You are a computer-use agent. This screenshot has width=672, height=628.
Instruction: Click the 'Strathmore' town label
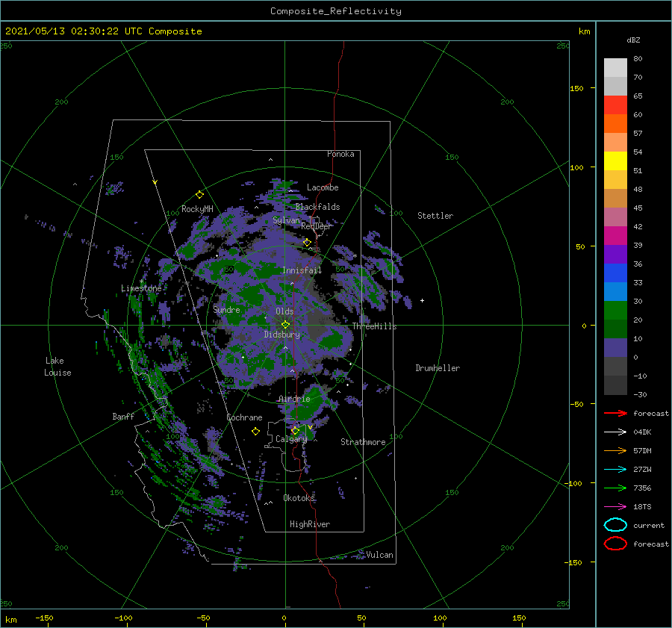(363, 442)
